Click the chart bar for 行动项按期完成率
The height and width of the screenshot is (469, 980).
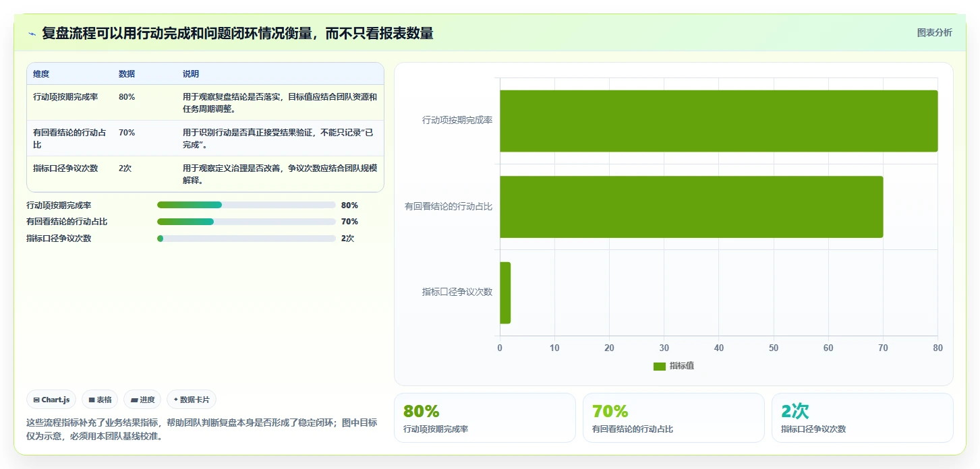(718, 121)
